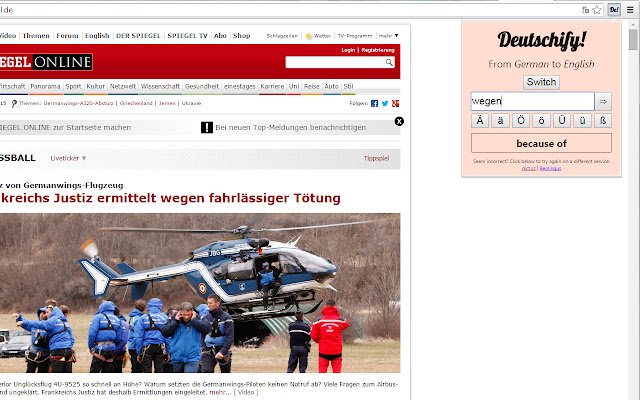Viewport: 640px width, 400px height.
Task: Go to the Reise section tab
Action: click(x=311, y=86)
